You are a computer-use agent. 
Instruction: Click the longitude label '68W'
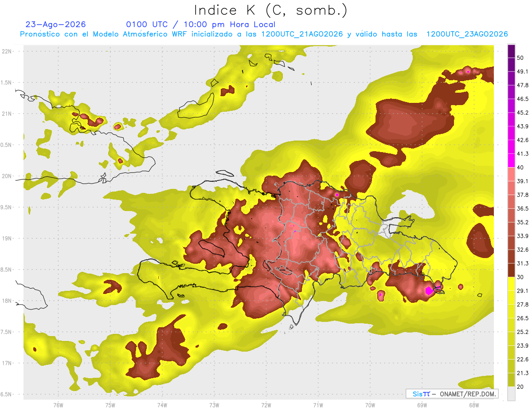(x=473, y=405)
